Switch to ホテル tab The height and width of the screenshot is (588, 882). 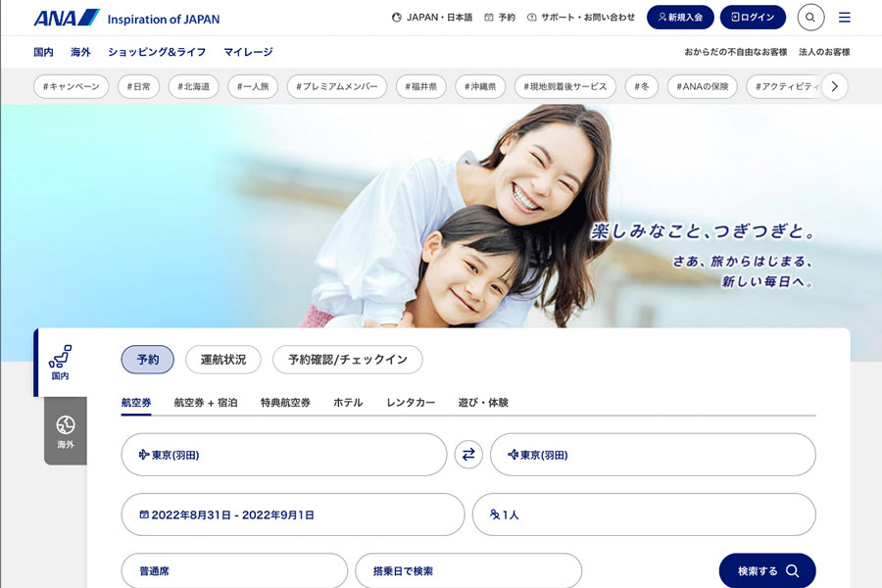point(348,403)
